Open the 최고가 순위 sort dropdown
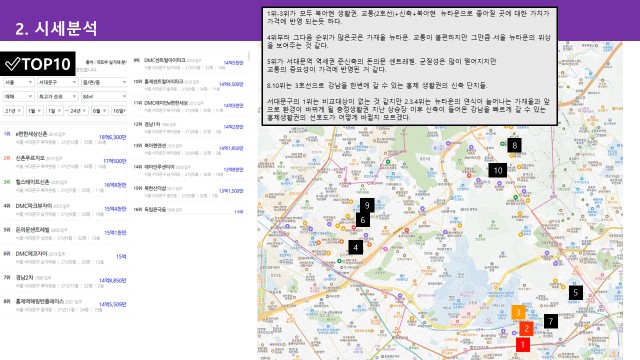 [57, 97]
